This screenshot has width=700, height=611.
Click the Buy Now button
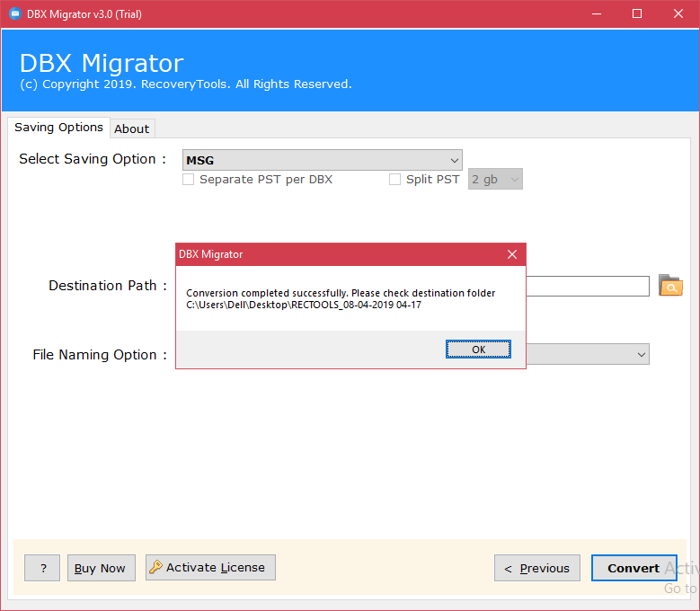pyautogui.click(x=102, y=568)
